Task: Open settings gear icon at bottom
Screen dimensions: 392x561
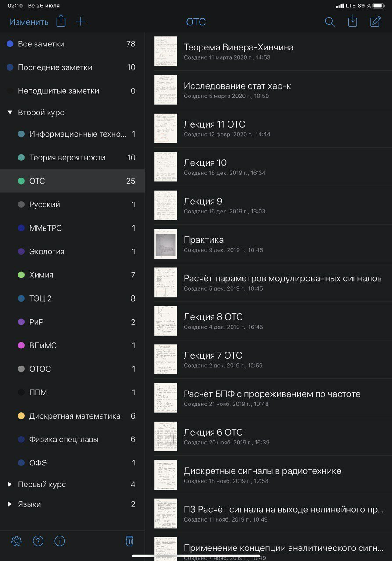Action: coord(17,541)
